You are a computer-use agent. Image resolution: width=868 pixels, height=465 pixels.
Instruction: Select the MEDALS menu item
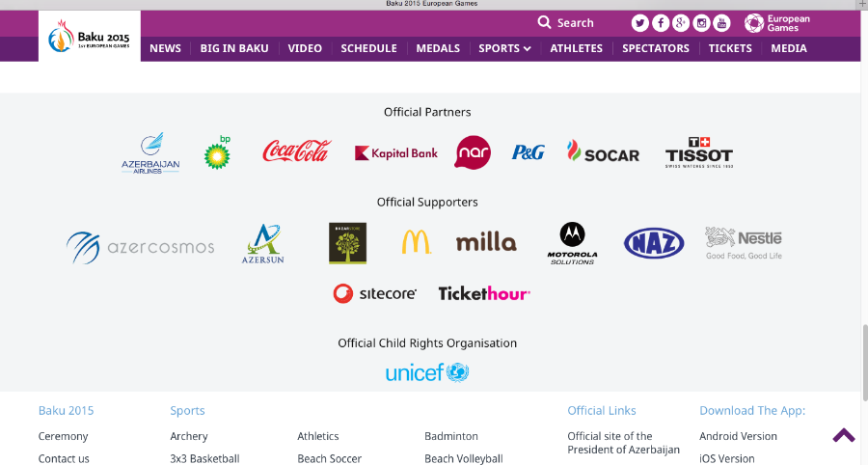[438, 48]
